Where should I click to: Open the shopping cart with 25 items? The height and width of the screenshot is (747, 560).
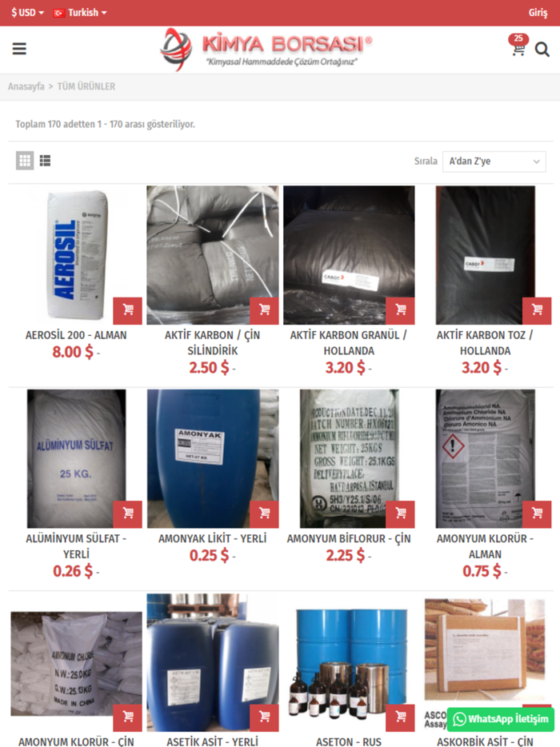[x=518, y=46]
